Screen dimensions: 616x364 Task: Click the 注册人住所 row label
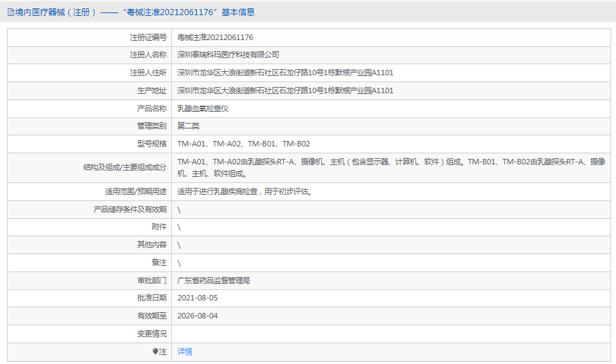coord(148,73)
